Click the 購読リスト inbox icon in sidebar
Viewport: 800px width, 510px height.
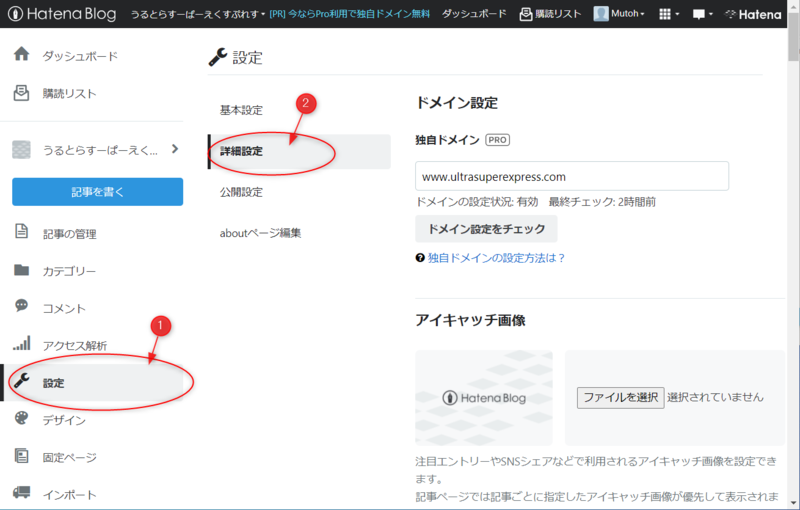21,93
